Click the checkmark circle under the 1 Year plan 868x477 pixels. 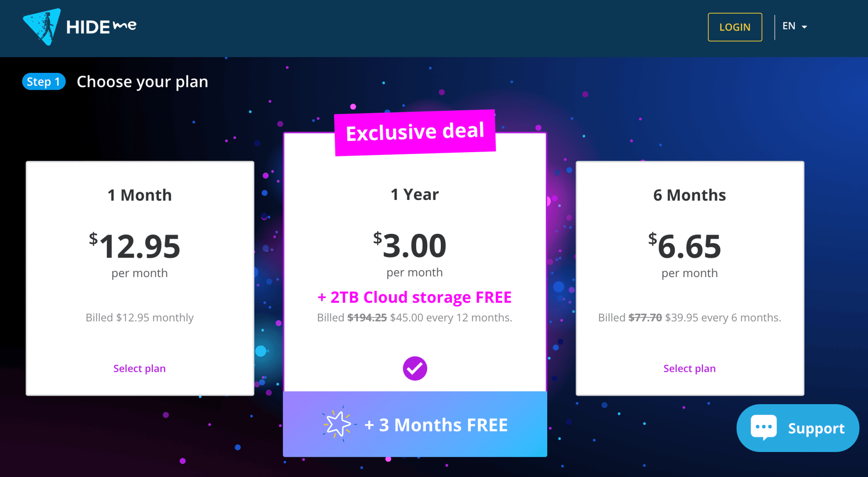415,368
